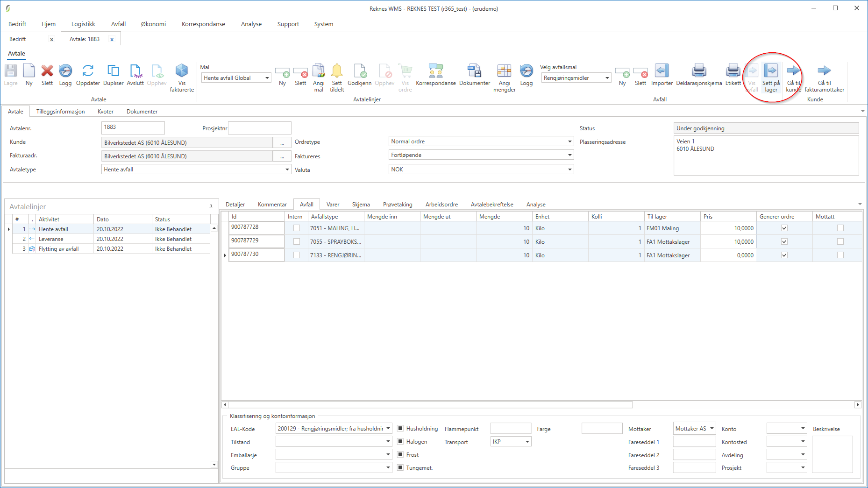Click the browse button beside Fakturaadr. field
The image size is (868, 488).
point(282,156)
